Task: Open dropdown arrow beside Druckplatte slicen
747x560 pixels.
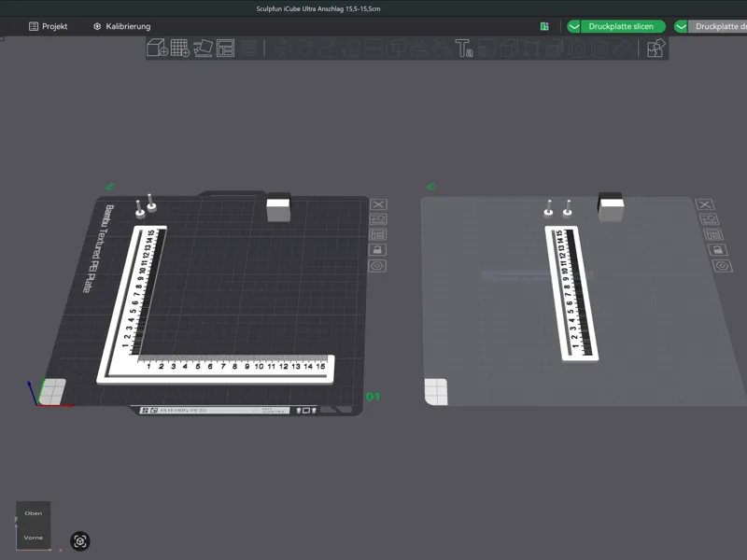Action: coord(573,27)
